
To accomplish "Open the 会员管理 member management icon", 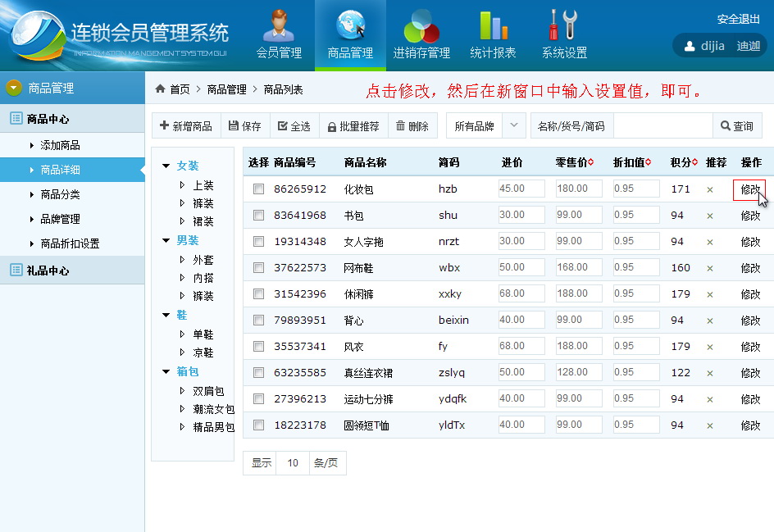I will [279, 25].
